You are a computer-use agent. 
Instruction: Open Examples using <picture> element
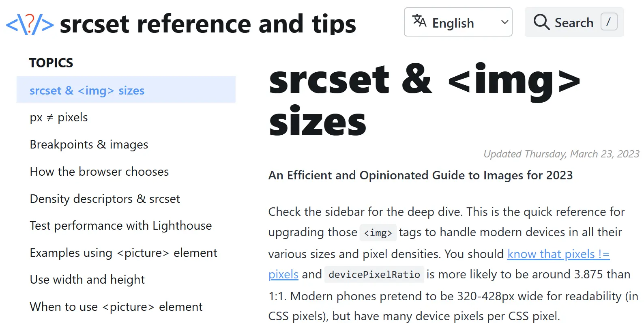[123, 253]
